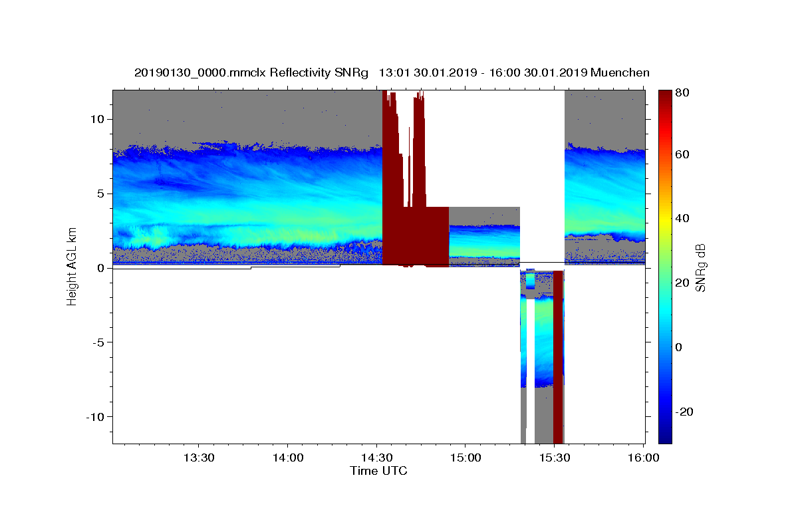
Task: Click the SNRg dB colorbar label
Action: click(x=700, y=267)
